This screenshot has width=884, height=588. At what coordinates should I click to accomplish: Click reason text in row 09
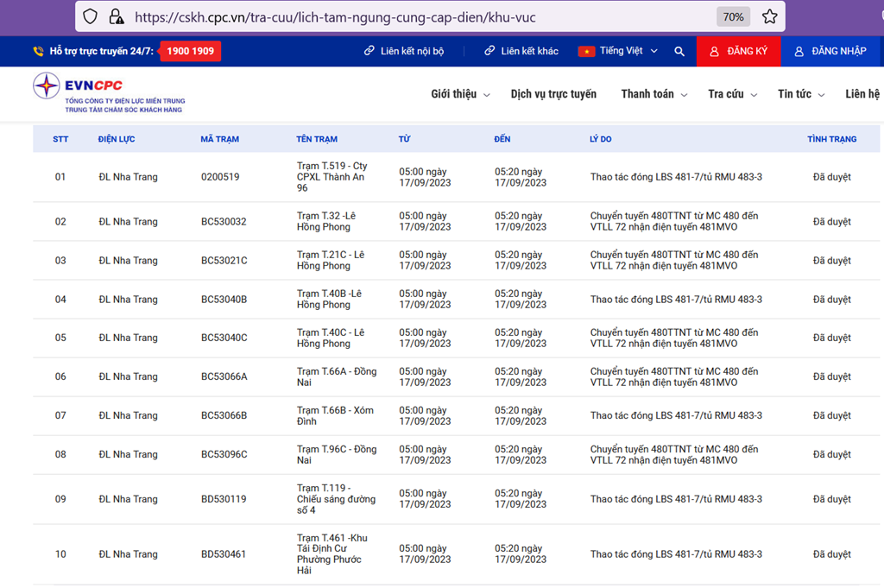(676, 499)
